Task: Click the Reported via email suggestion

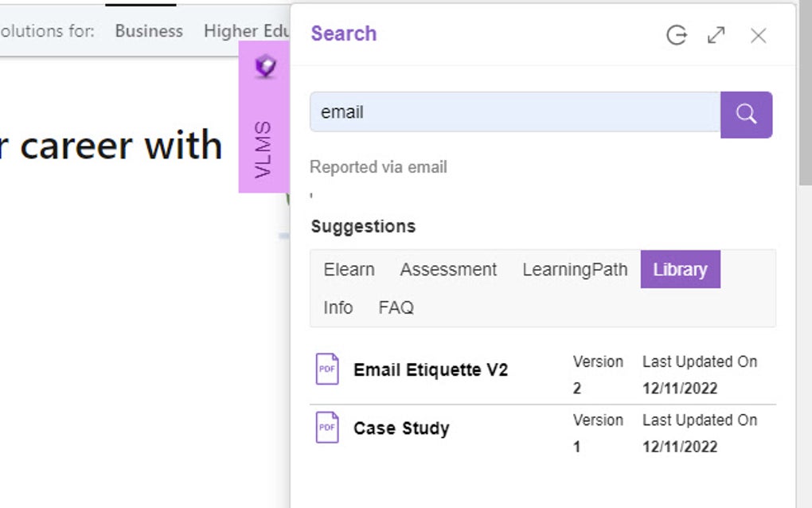Action: point(378,167)
